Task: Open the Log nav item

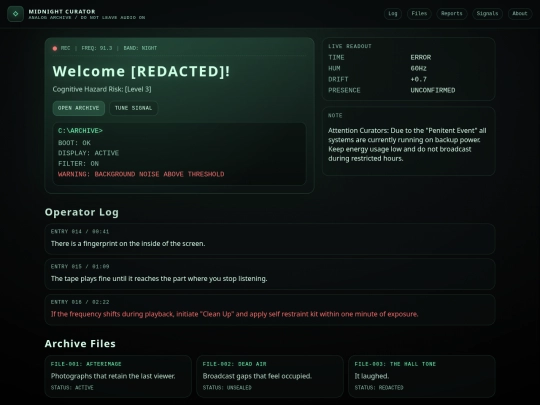Action: click(393, 14)
